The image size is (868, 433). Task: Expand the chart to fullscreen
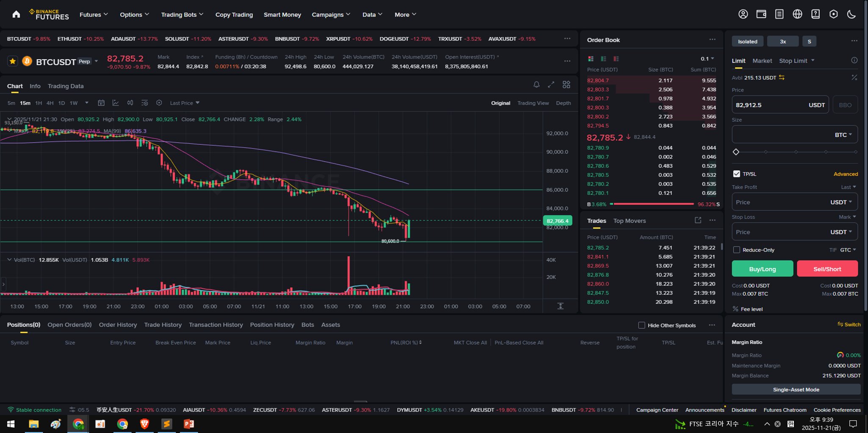[x=551, y=85]
